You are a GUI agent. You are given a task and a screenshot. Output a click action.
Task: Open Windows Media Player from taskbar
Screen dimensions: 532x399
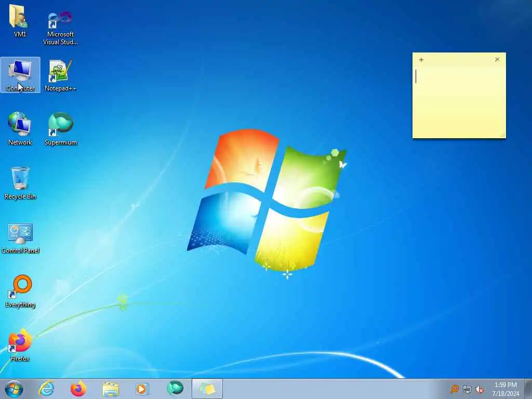pyautogui.click(x=142, y=389)
